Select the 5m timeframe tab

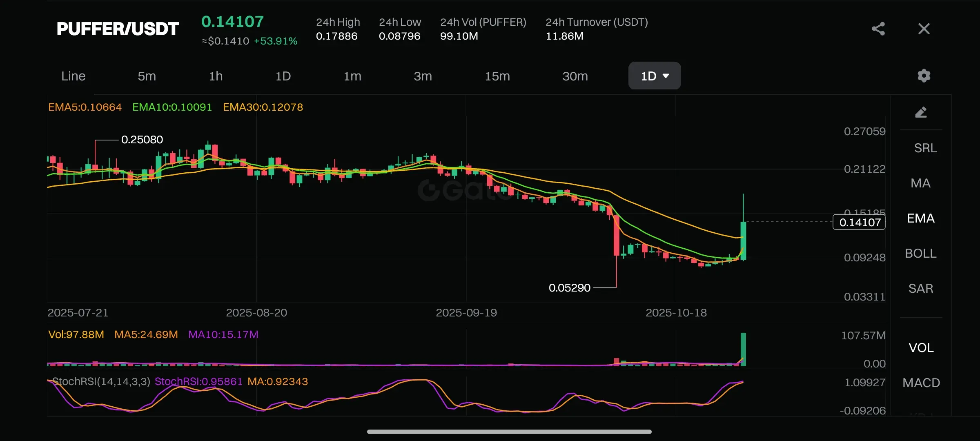[x=147, y=76]
